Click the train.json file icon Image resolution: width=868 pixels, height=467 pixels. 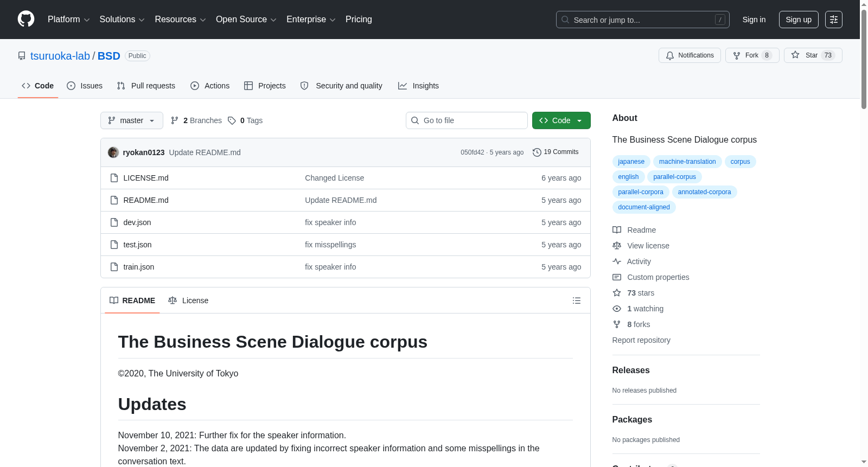(114, 267)
